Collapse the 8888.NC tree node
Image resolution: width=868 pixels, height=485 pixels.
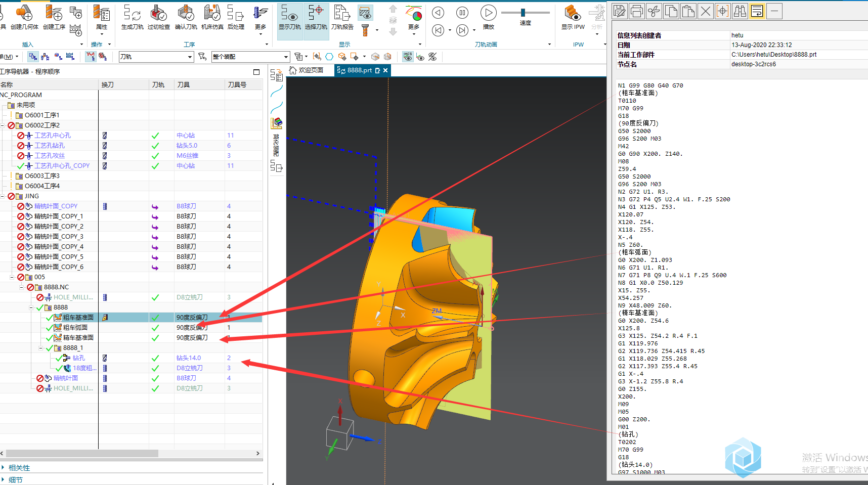click(22, 287)
